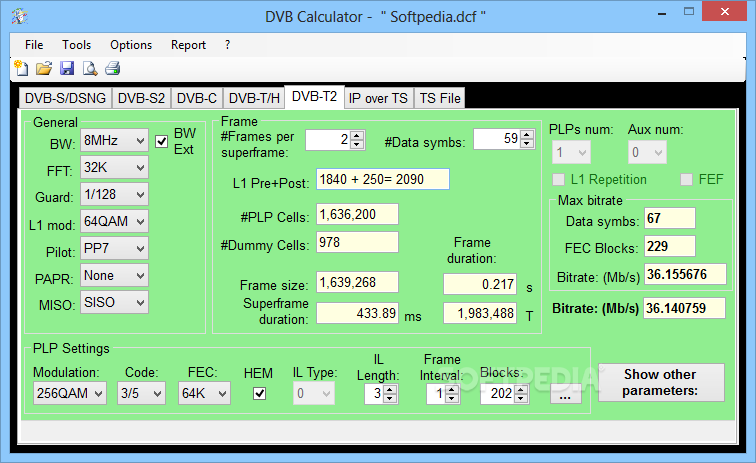Click the Max bitrate Data symbs field 67

(x=670, y=218)
